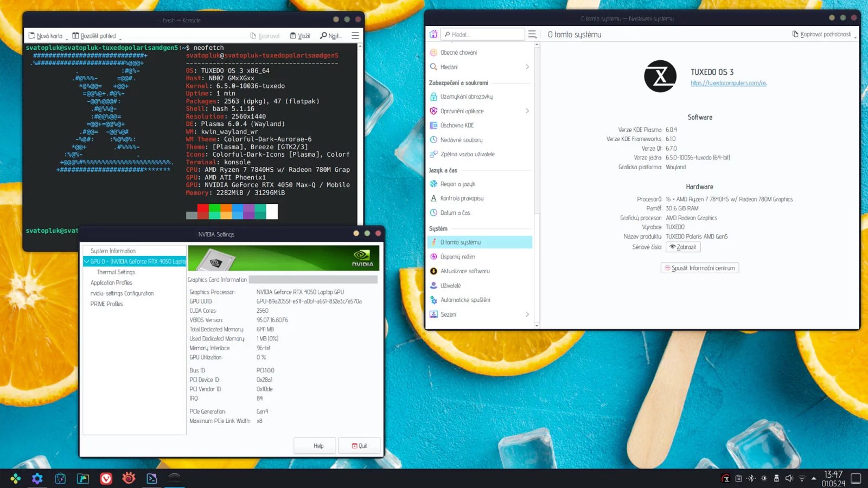Launch the Discover software store from taskbar
The image size is (868, 488).
point(60,478)
